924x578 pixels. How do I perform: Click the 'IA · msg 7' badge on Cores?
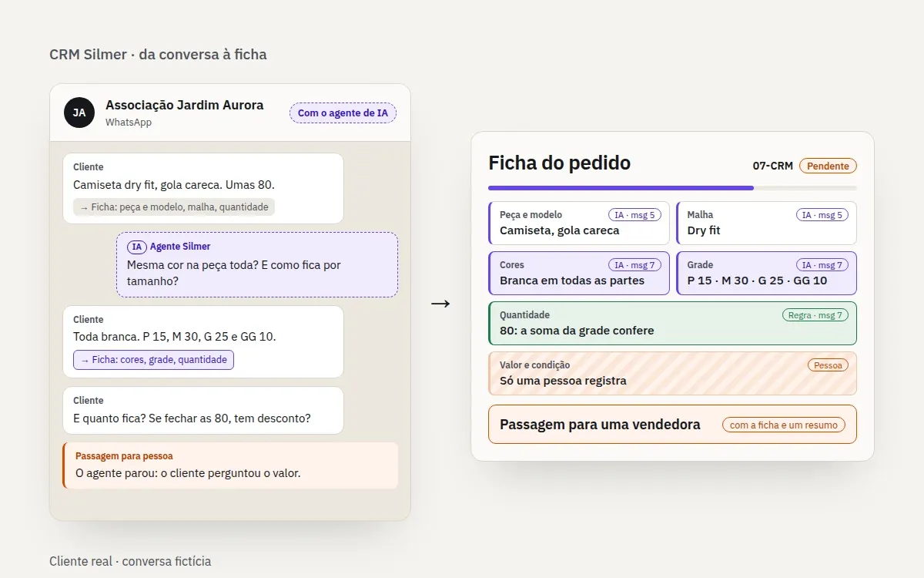tap(634, 265)
